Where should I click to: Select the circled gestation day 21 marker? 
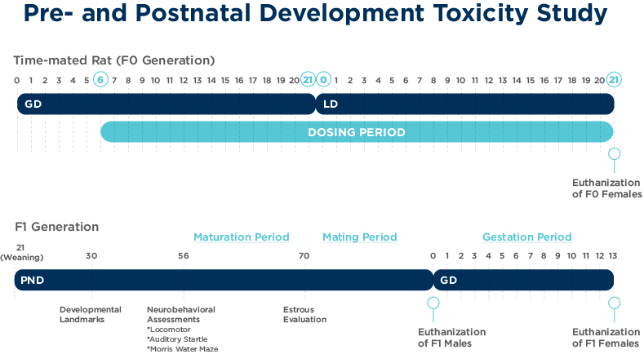pos(308,79)
